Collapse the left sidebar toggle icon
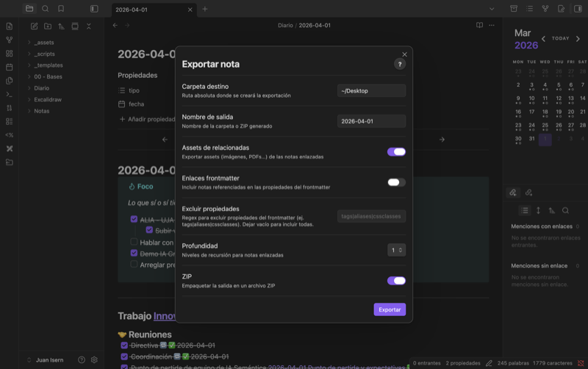 [x=94, y=9]
